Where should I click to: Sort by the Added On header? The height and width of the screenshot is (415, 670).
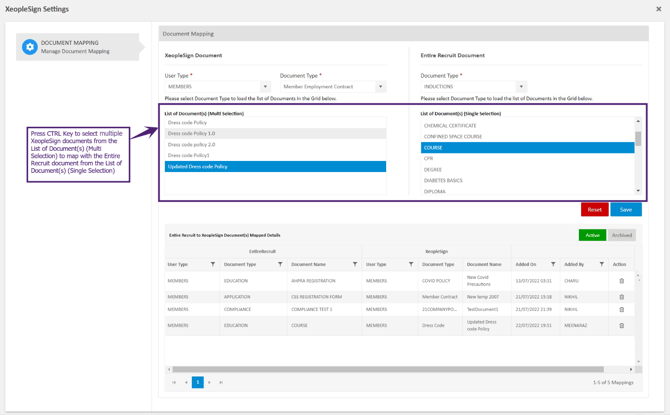click(526, 264)
